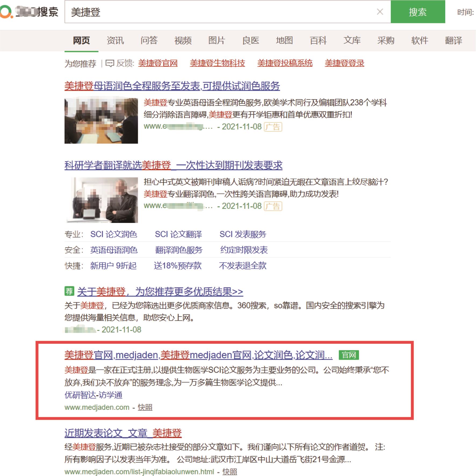The image size is (476, 476).
Task: Click the SCI 发表服务 sublink
Action: tap(243, 234)
